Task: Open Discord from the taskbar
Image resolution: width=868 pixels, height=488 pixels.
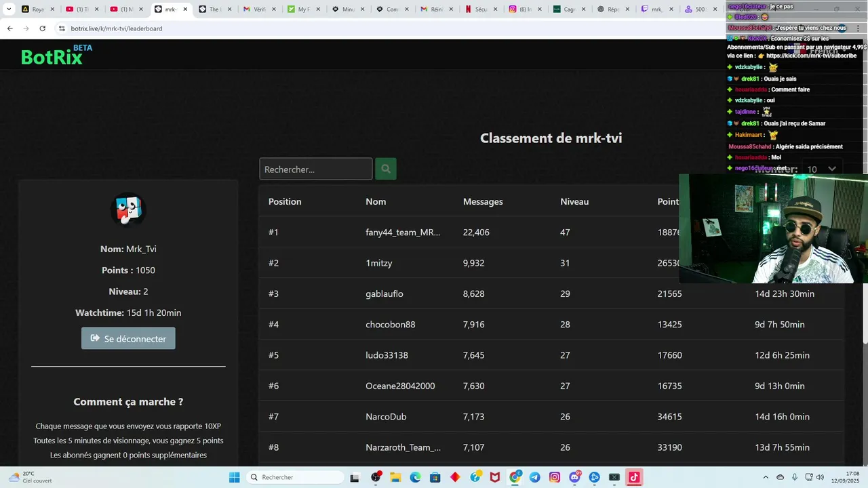Action: [x=575, y=477]
